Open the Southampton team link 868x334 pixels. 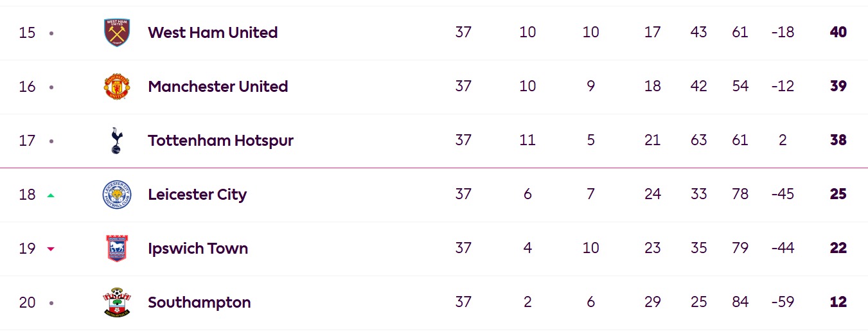pos(199,303)
